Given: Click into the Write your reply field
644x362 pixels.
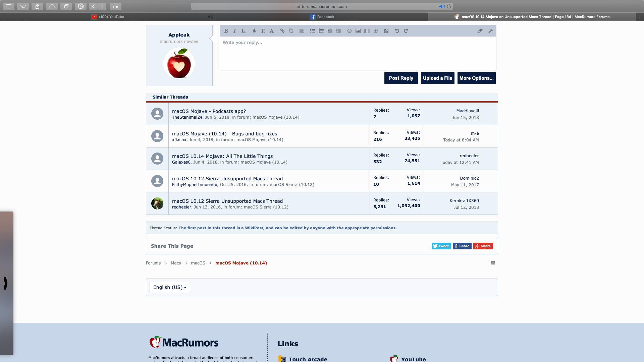Looking at the screenshot, I should [x=358, y=54].
